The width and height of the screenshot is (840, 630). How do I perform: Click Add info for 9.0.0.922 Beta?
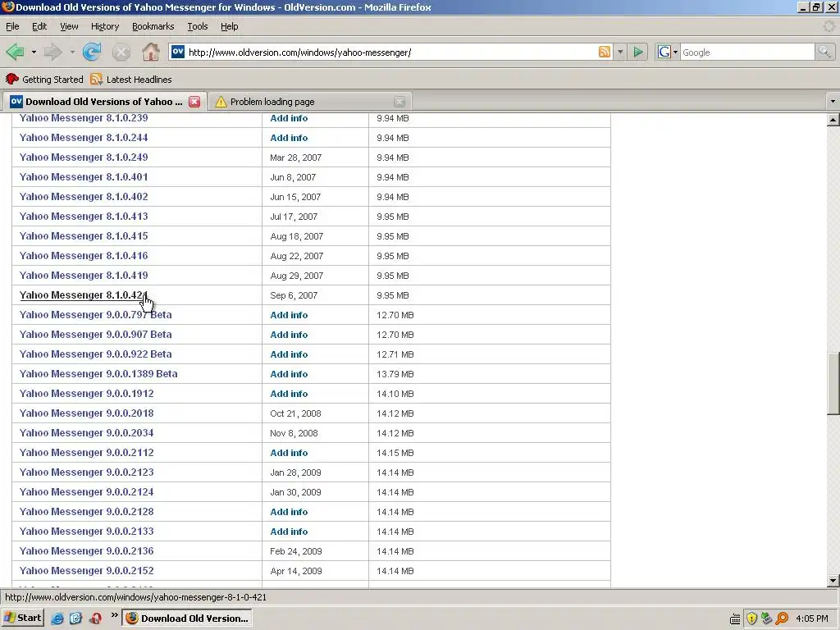[x=289, y=354]
